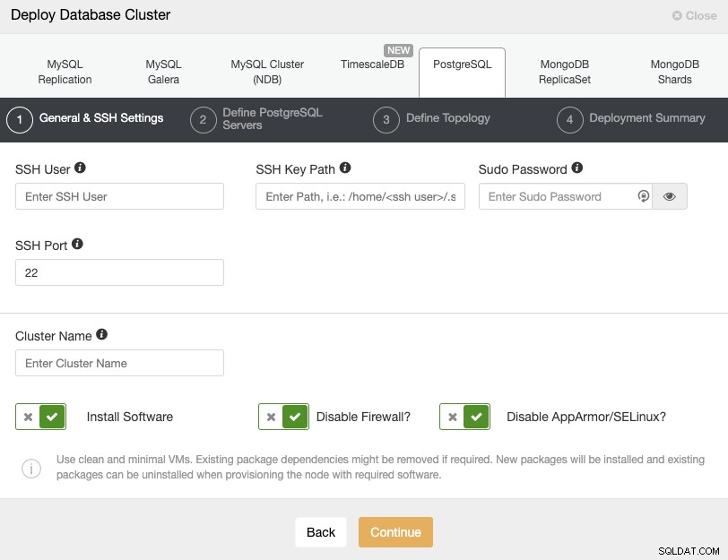Go to Define PostgreSQL Servers step
The height and width of the screenshot is (560, 728).
tap(273, 119)
